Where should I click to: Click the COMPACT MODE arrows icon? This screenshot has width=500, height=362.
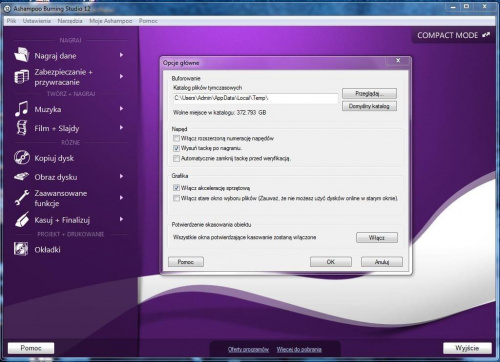(x=486, y=35)
